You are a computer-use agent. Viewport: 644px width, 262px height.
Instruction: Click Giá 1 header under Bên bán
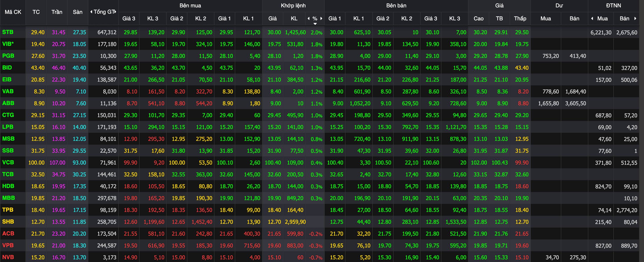point(335,19)
